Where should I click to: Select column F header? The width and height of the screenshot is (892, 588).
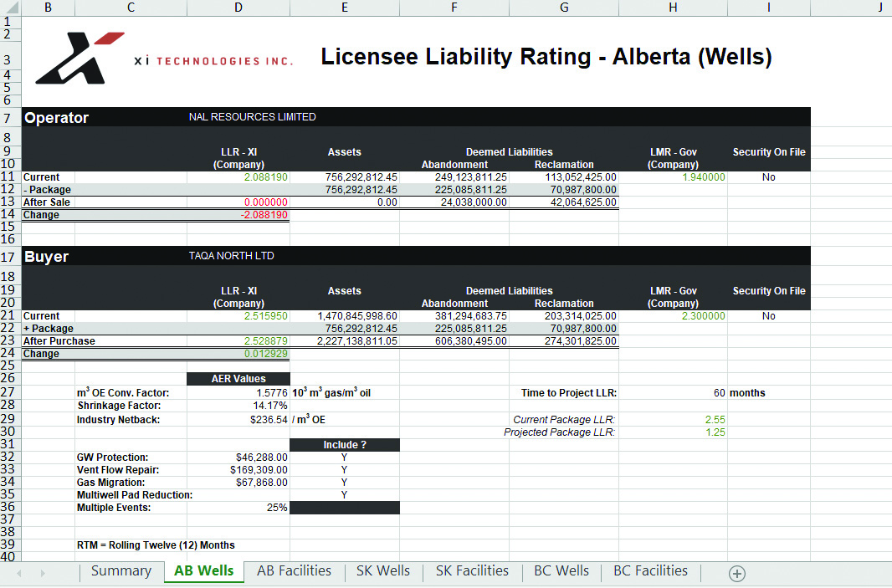[x=454, y=8]
